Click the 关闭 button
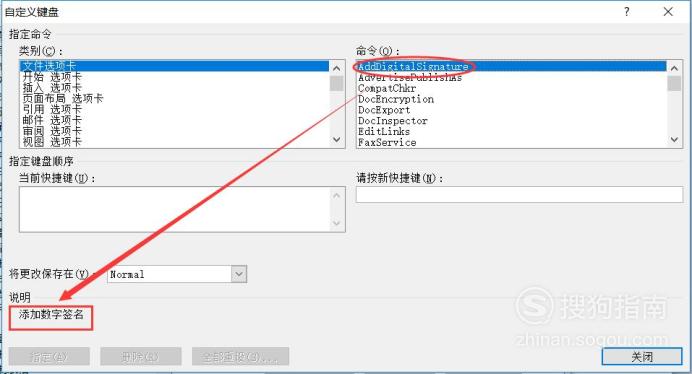This screenshot has width=692, height=374. [x=642, y=357]
